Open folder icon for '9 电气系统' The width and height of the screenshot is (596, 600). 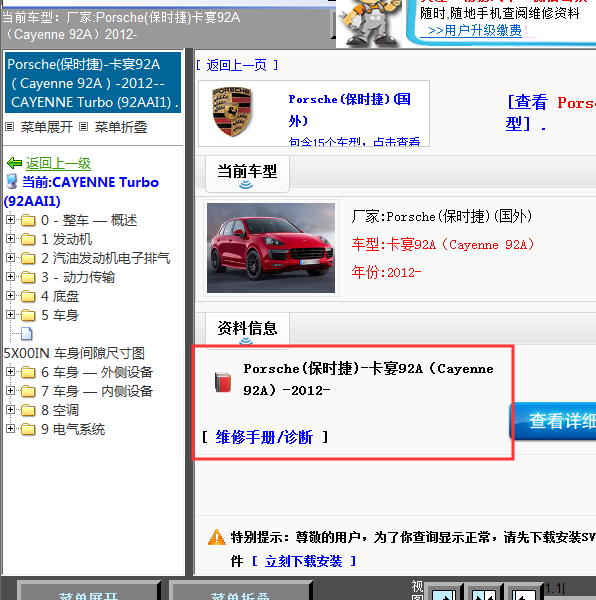click(28, 429)
